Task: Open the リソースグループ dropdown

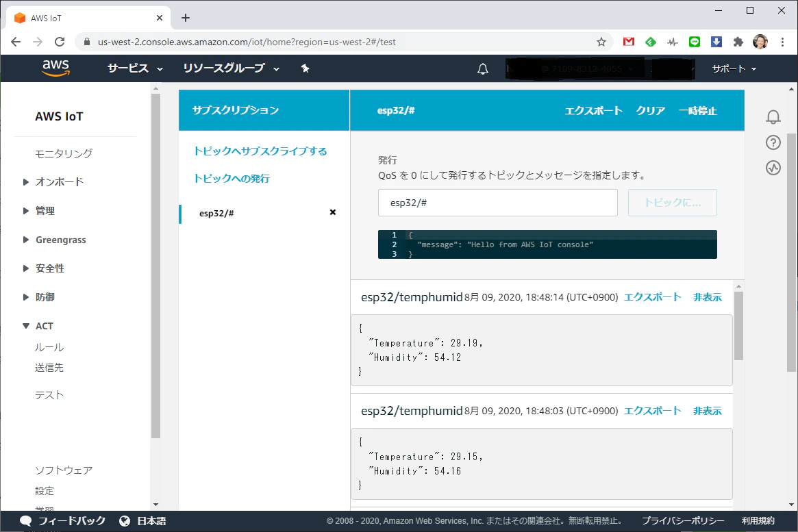Action: [x=232, y=68]
